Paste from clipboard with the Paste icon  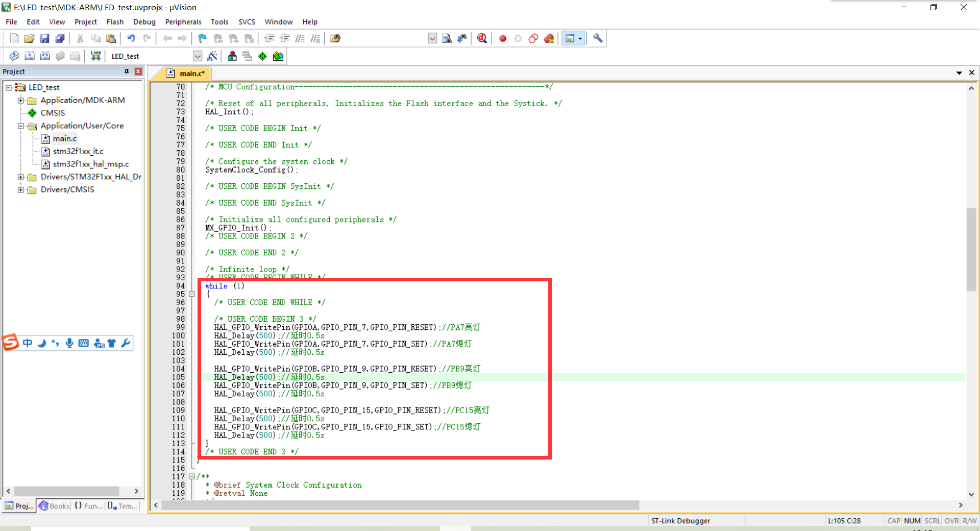tap(111, 38)
